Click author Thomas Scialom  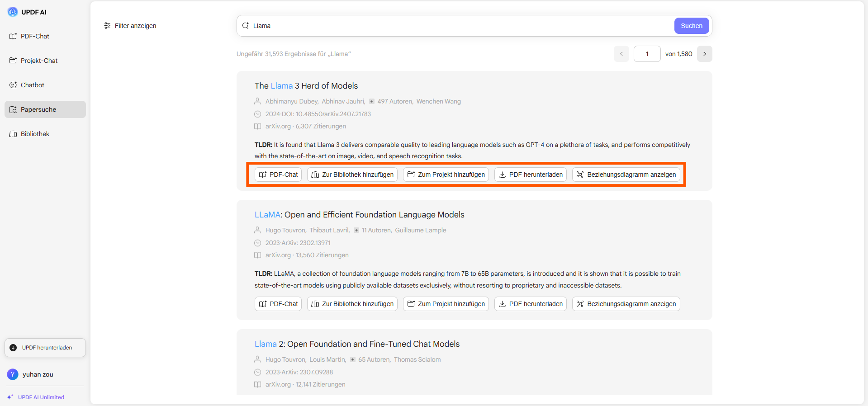pos(417,359)
